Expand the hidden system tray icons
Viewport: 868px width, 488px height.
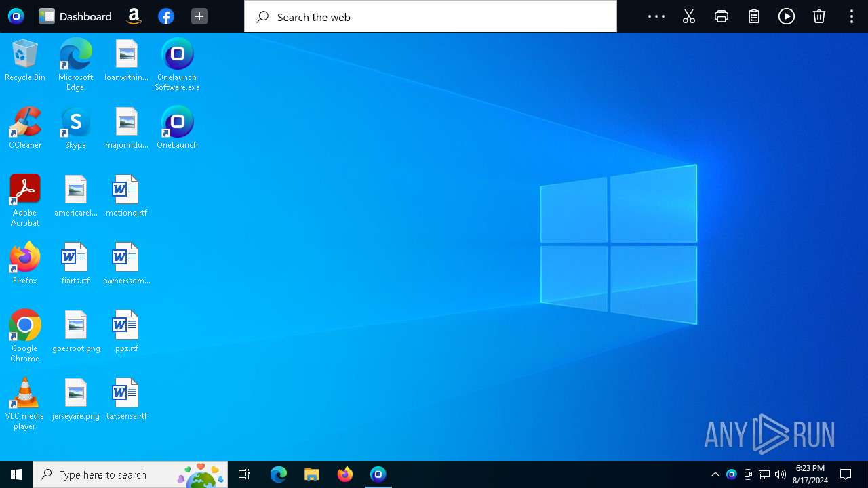point(715,474)
